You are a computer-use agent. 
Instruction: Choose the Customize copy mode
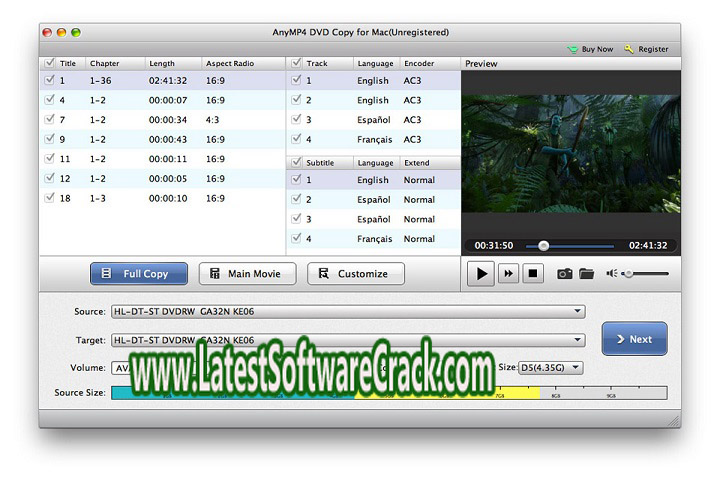(x=355, y=273)
